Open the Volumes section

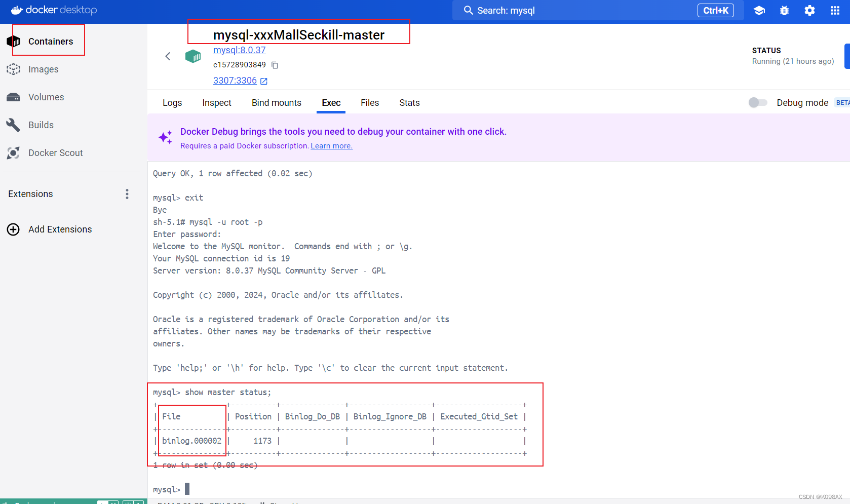coord(46,97)
